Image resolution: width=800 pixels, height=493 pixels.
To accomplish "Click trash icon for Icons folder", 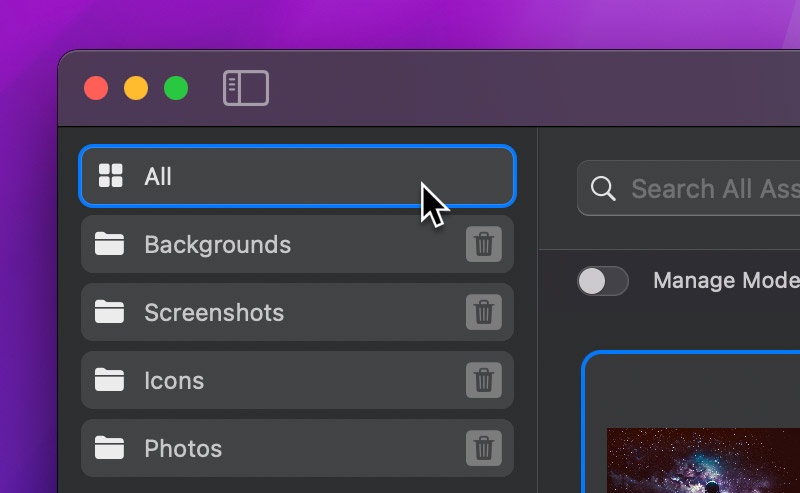I will click(484, 380).
